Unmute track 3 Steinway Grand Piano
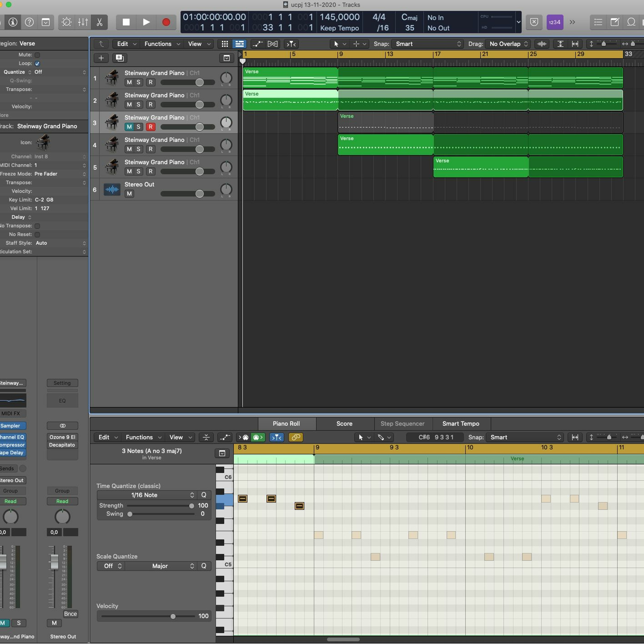Screen dimensions: 644x644 pos(129,127)
